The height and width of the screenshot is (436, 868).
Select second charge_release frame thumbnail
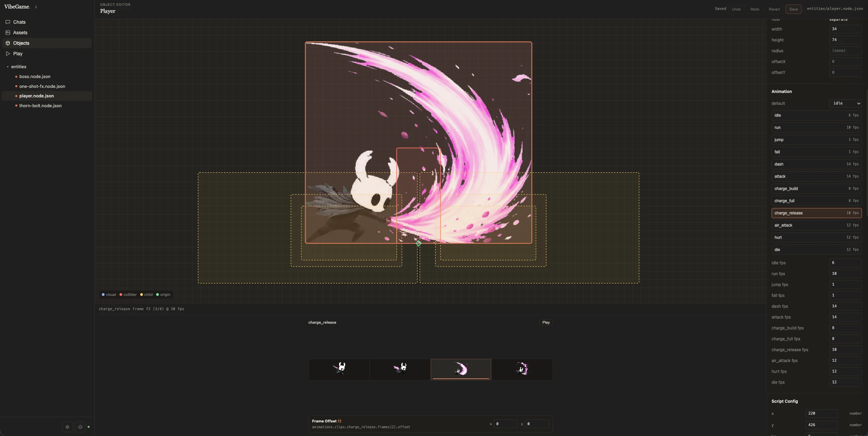coord(400,369)
